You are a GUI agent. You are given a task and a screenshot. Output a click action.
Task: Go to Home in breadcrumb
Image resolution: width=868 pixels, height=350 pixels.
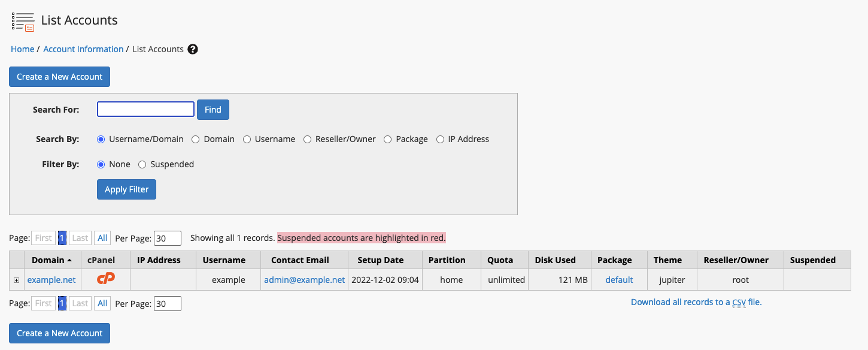point(23,49)
